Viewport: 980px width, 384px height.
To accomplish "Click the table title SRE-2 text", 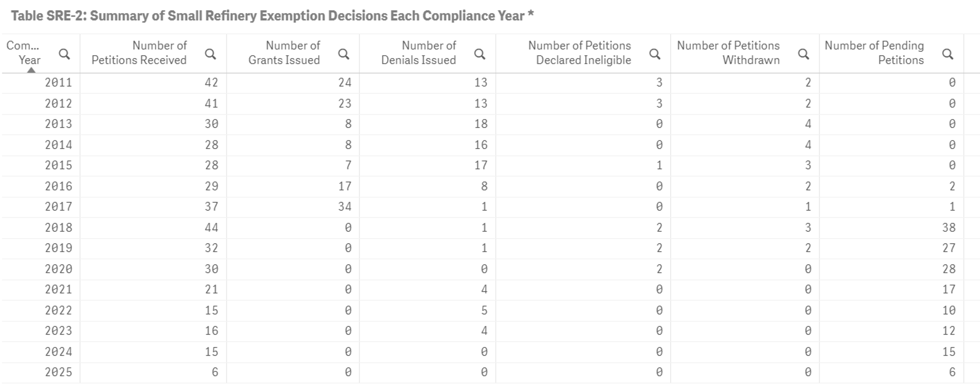I will [x=272, y=16].
